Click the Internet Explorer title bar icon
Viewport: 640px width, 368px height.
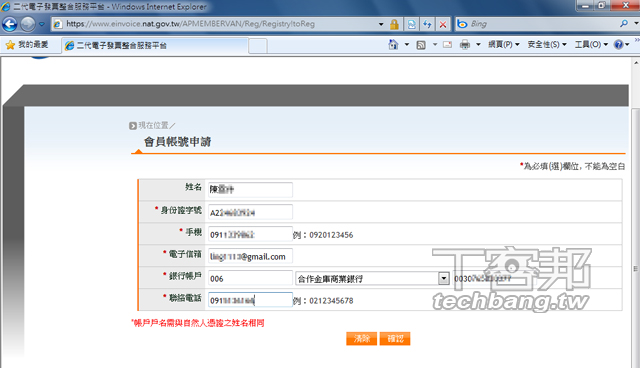[6, 6]
